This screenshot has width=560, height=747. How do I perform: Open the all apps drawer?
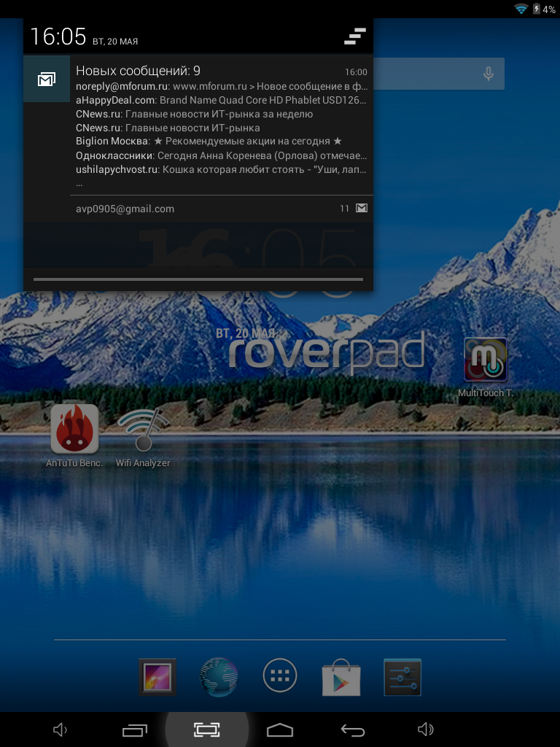pyautogui.click(x=280, y=676)
